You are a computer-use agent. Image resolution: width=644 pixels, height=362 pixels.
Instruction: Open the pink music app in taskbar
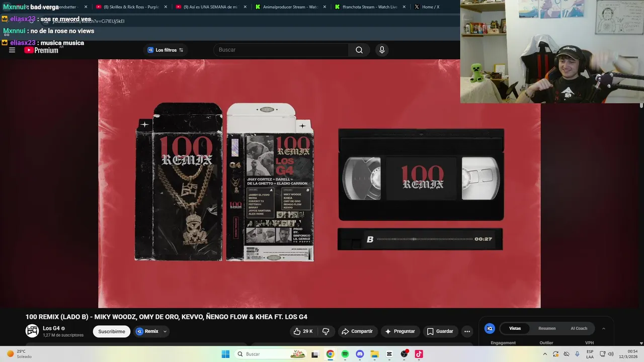419,354
